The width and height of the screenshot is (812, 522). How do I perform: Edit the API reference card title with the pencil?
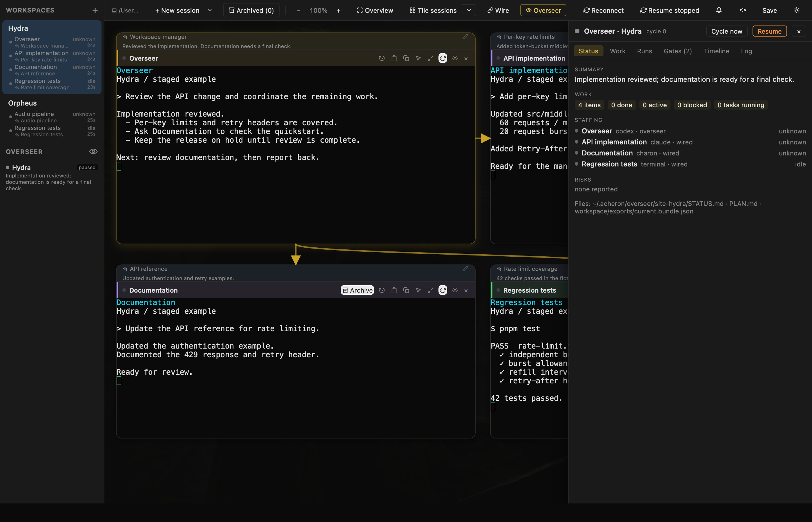point(465,269)
